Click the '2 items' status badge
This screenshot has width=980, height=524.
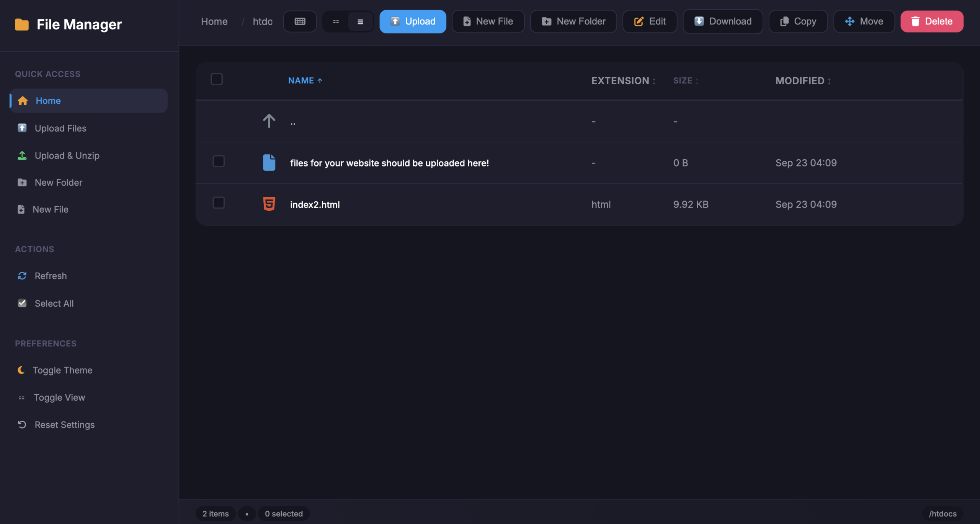[216, 514]
